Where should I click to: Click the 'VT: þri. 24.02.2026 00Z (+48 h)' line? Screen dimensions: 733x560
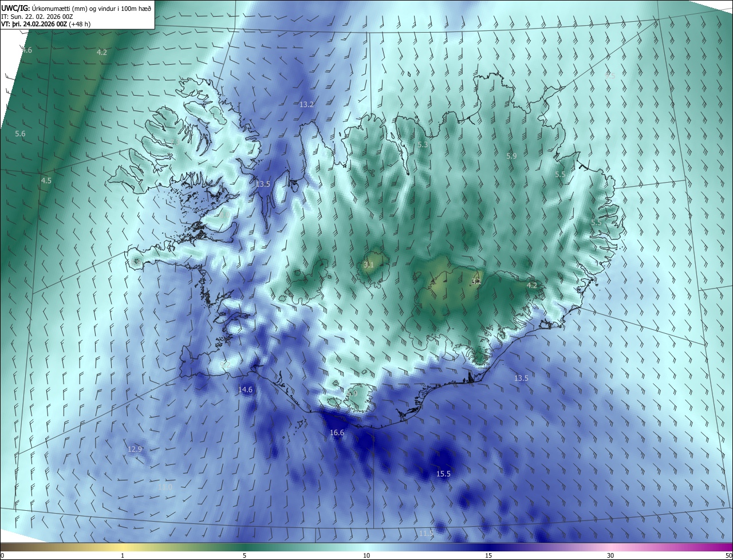pos(46,24)
